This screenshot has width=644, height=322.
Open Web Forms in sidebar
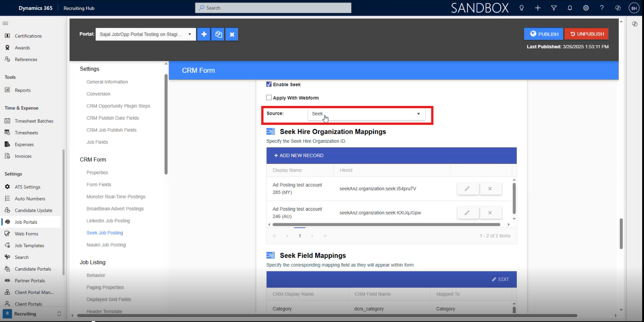coord(26,234)
